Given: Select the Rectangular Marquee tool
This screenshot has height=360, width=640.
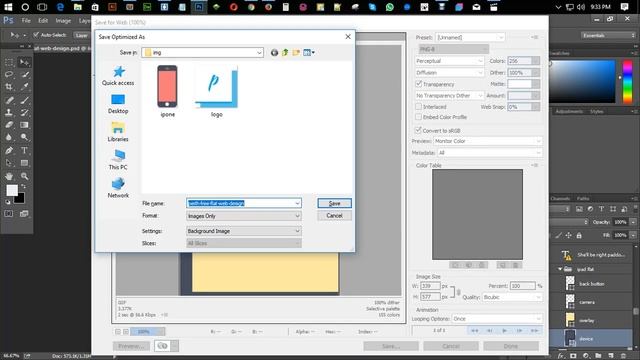Looking at the screenshot, I should (9, 62).
